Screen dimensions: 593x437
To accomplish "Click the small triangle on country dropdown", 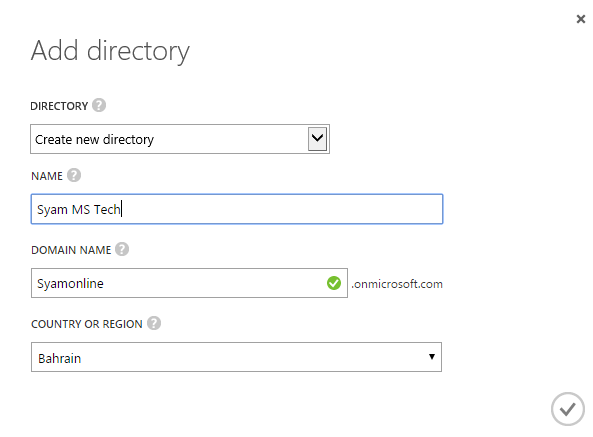I will tap(432, 356).
